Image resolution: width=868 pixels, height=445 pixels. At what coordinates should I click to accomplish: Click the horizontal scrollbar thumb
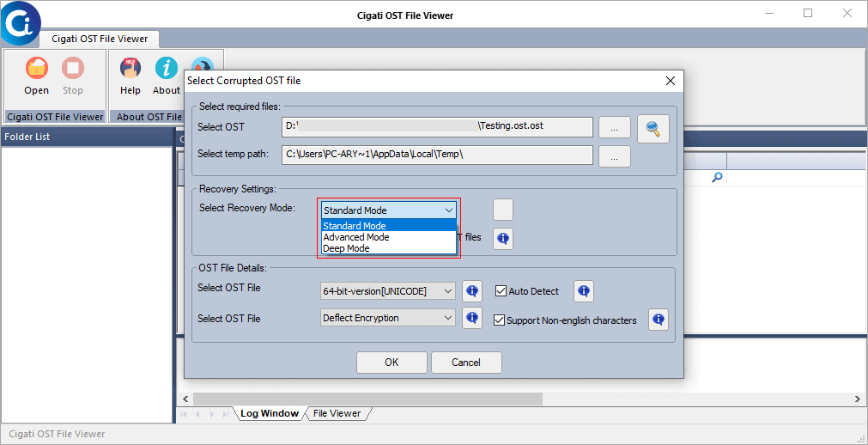tap(367, 399)
